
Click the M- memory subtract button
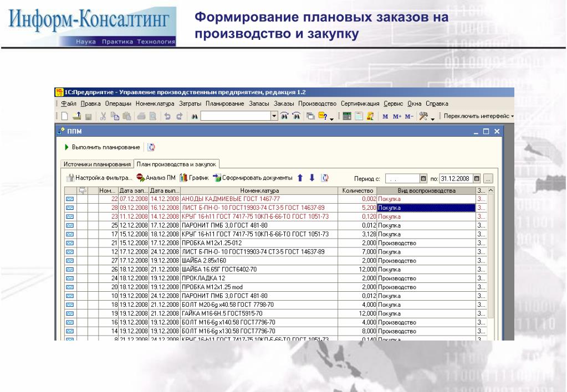[408, 116]
